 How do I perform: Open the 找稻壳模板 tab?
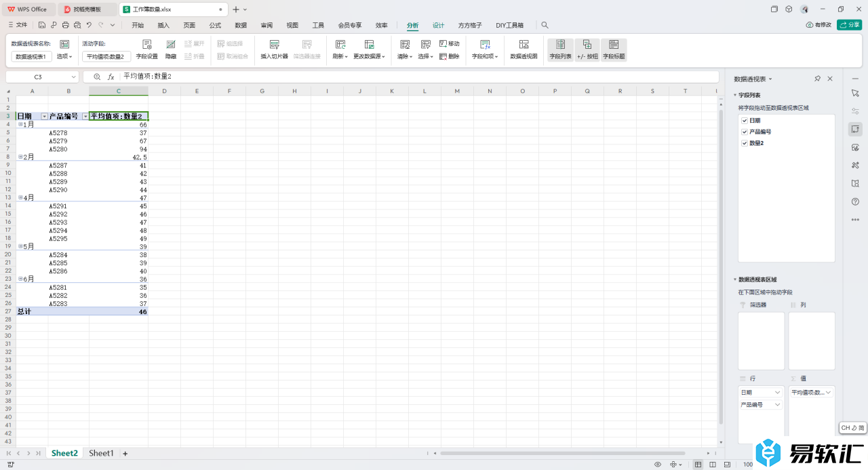[x=87, y=9]
